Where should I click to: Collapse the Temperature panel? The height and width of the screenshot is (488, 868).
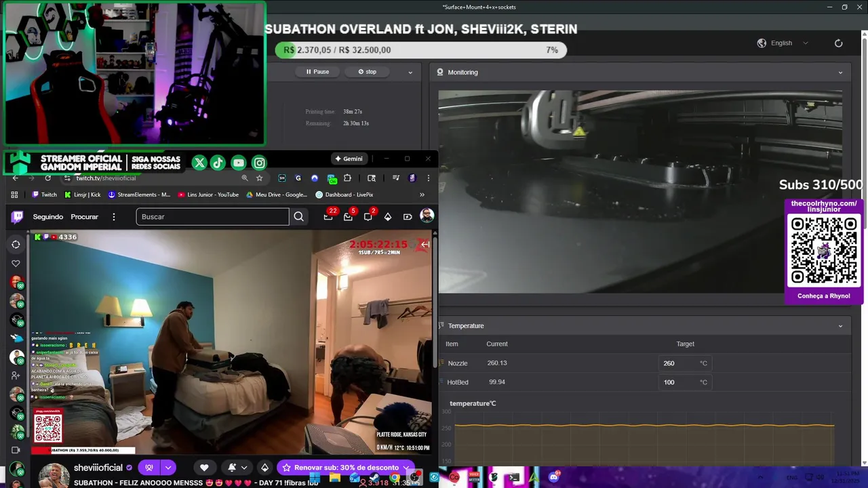[x=840, y=326]
